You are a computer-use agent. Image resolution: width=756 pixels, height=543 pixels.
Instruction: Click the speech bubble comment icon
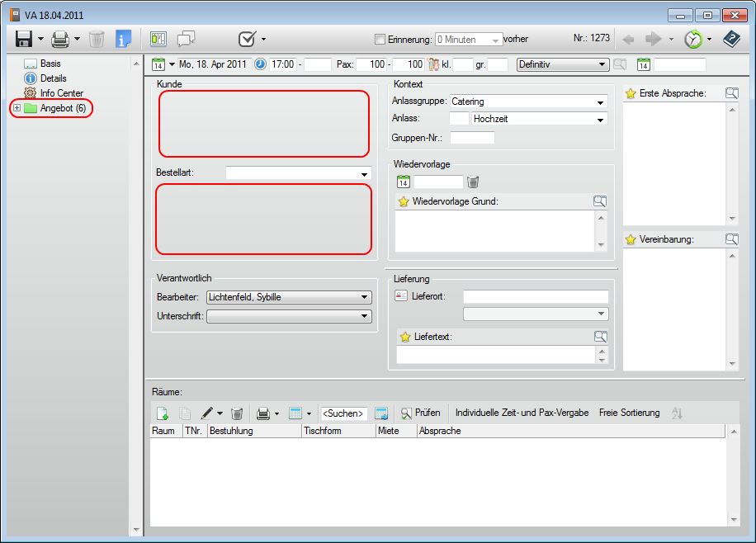click(x=187, y=39)
